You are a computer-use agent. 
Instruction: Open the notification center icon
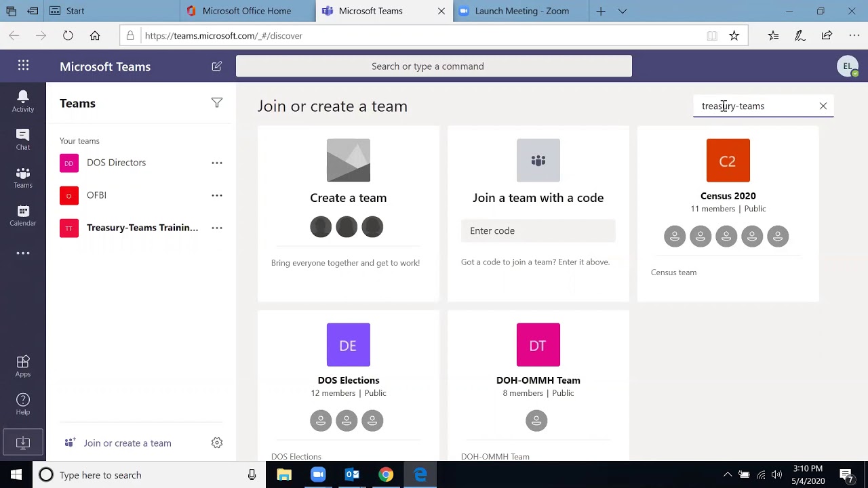pyautogui.click(x=846, y=475)
